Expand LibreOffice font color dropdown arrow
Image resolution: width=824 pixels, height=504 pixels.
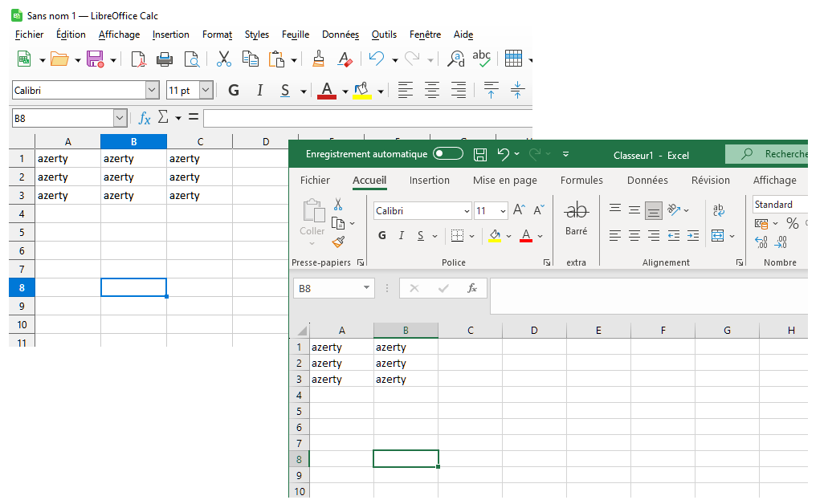pos(345,91)
